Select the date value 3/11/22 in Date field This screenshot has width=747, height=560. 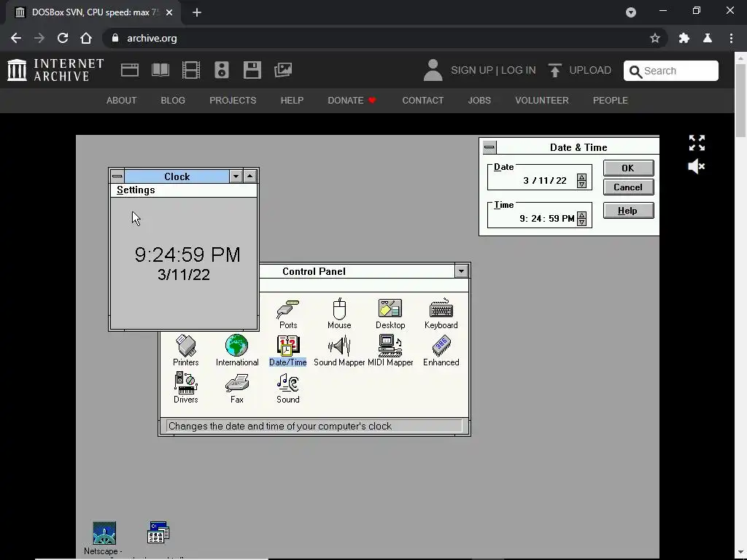pos(544,181)
